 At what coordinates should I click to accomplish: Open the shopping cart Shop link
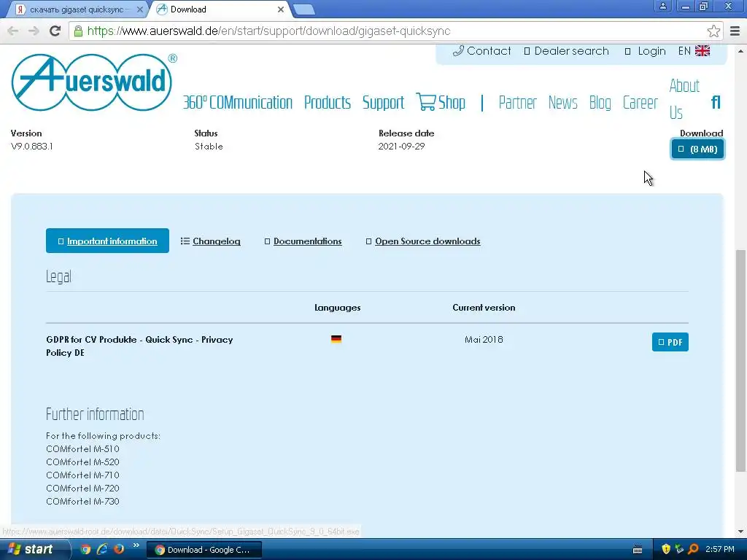coord(441,102)
